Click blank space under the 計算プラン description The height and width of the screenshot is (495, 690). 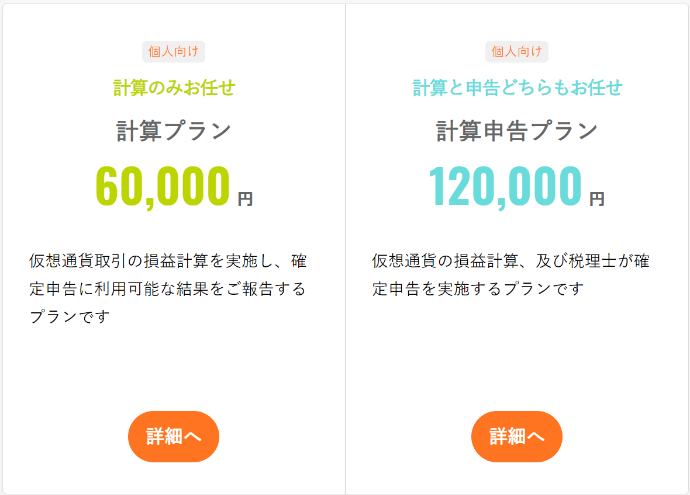173,367
